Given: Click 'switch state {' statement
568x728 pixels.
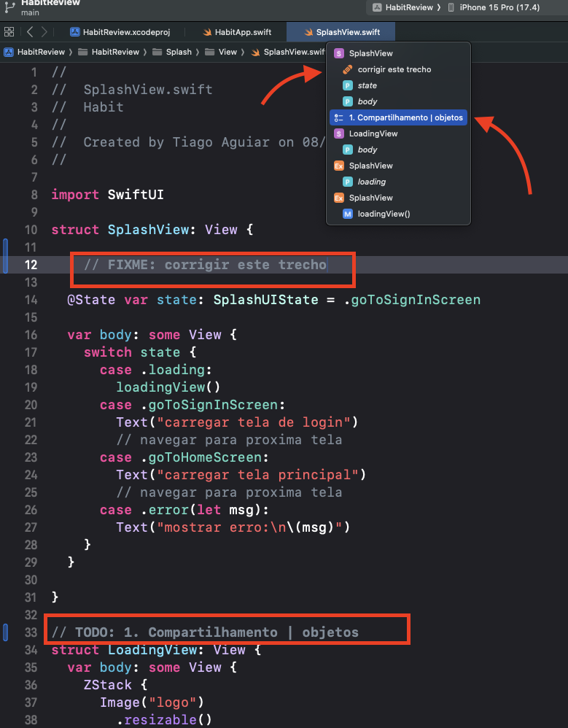Looking at the screenshot, I should tap(140, 352).
